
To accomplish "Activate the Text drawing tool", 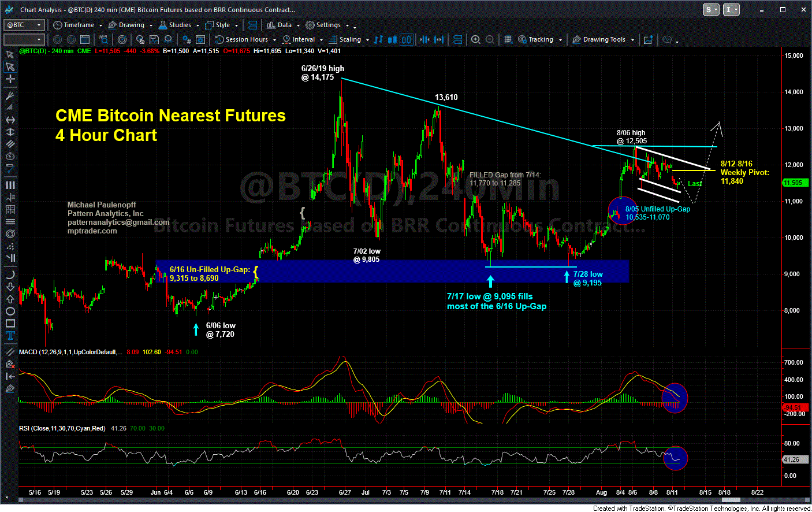I will pyautogui.click(x=10, y=335).
